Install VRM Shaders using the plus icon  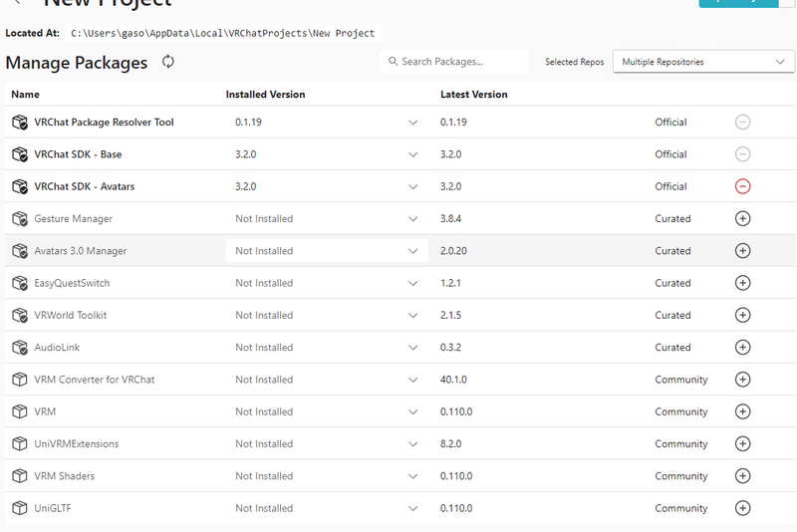tap(742, 475)
